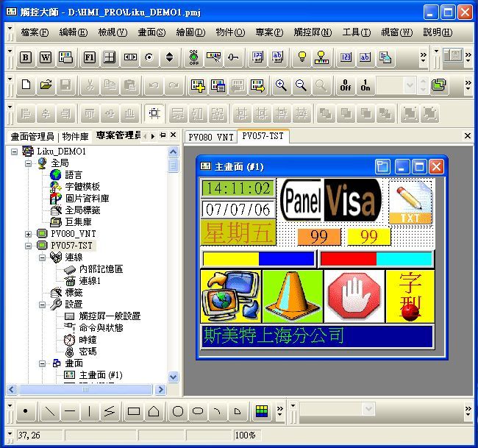Switch to the PV080_VNT document tab
The height and width of the screenshot is (448, 478).
[x=210, y=137]
